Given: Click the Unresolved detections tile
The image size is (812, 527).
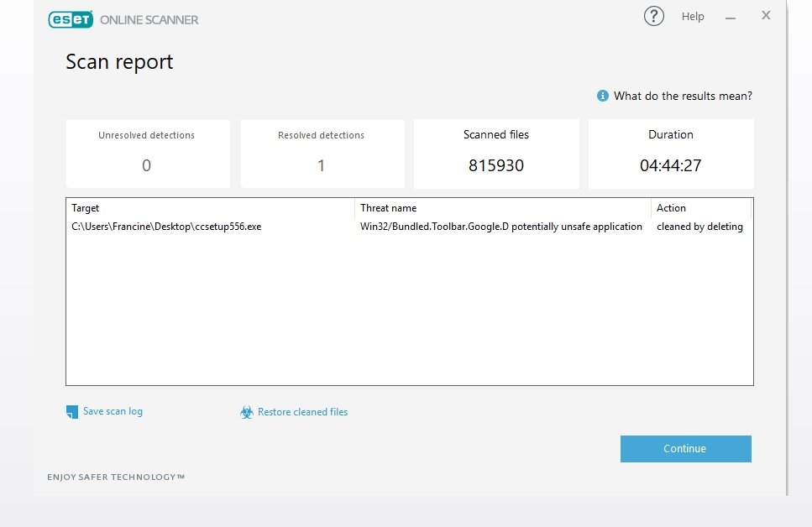Looking at the screenshot, I should click(x=148, y=154).
